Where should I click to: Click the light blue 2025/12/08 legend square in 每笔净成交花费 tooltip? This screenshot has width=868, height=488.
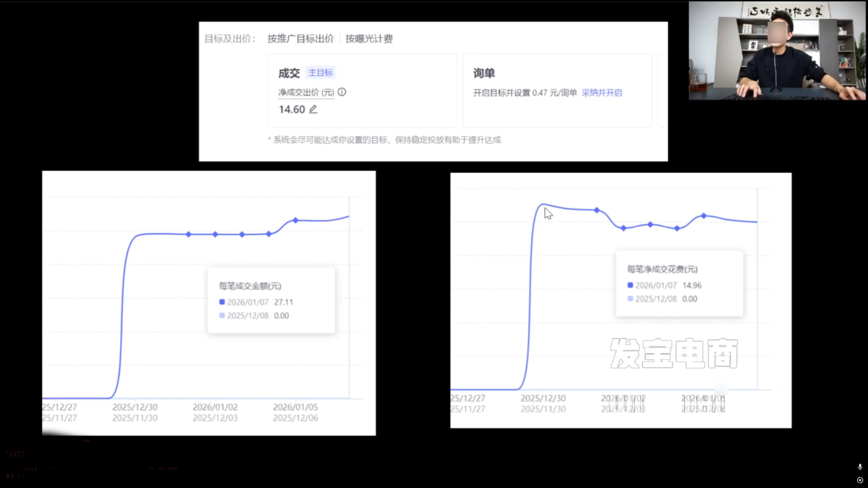630,299
